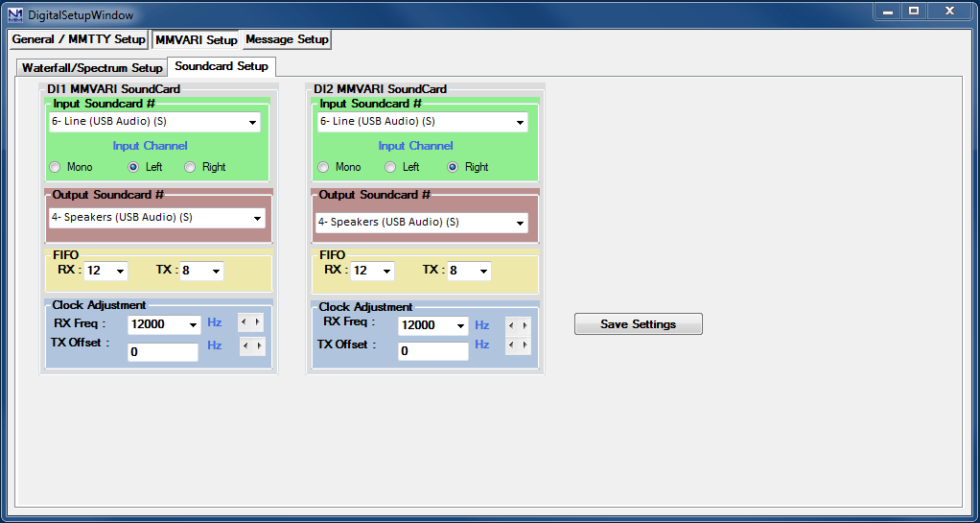Screen dimensions: 980x523
Task: Maximize the DigitalSetupWindow
Action: [914, 11]
